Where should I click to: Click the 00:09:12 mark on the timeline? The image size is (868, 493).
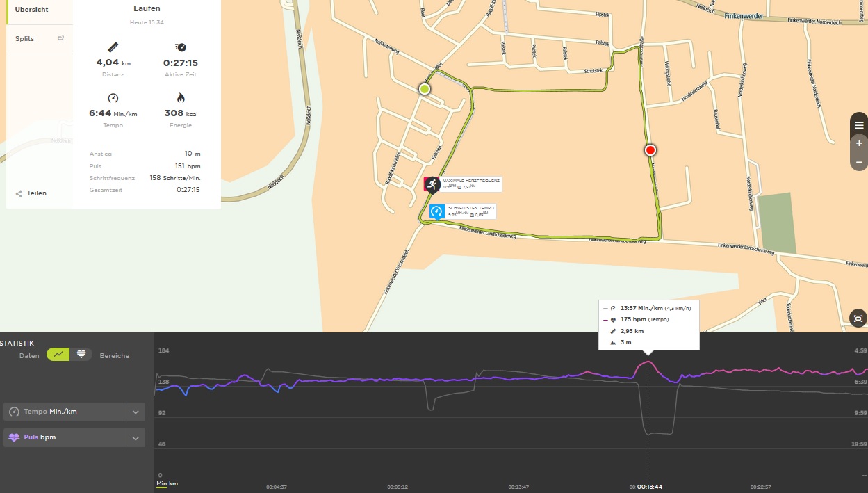tap(398, 487)
